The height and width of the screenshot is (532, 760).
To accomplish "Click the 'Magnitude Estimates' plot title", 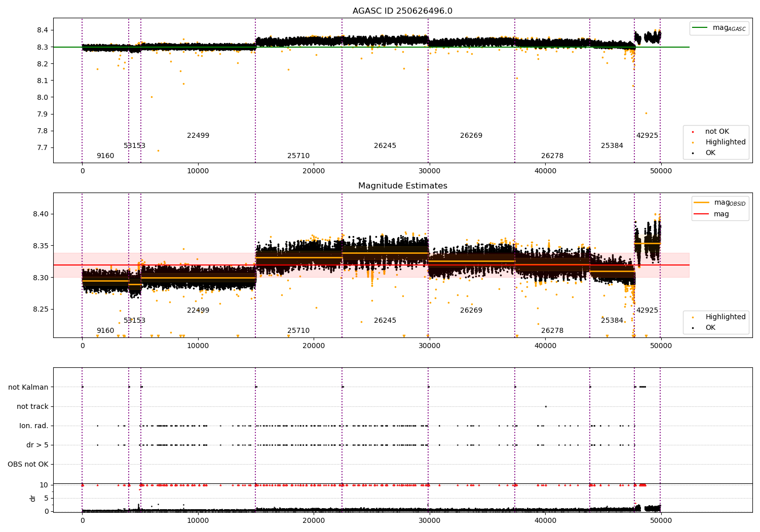I will [402, 186].
